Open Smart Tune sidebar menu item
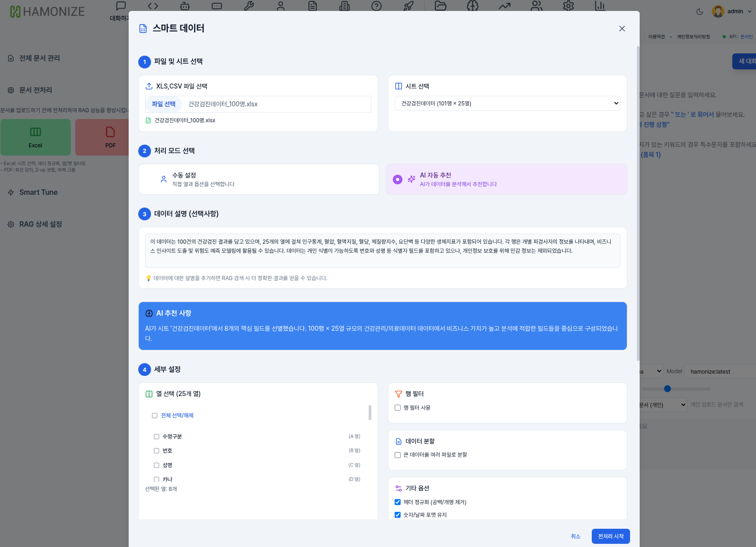This screenshot has width=756, height=547. [x=38, y=193]
